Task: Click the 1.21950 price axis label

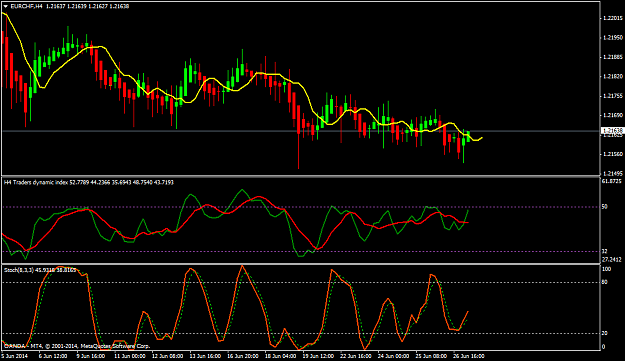Action: tap(613, 37)
